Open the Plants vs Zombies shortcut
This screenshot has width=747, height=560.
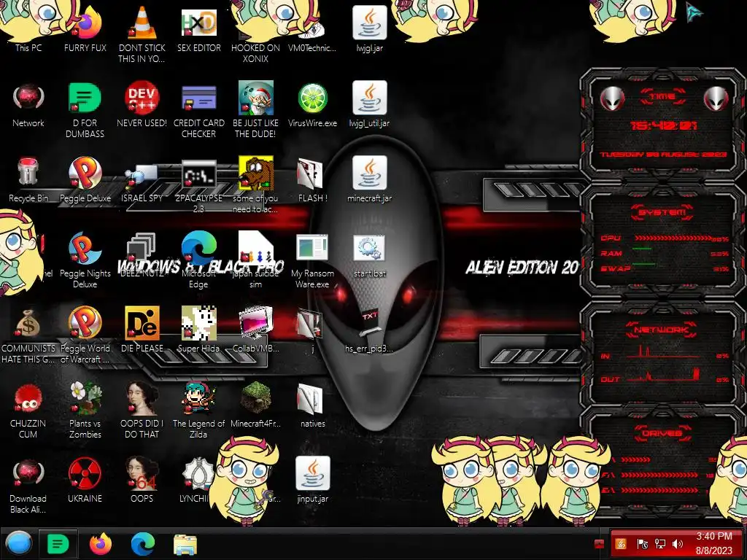pos(85,410)
